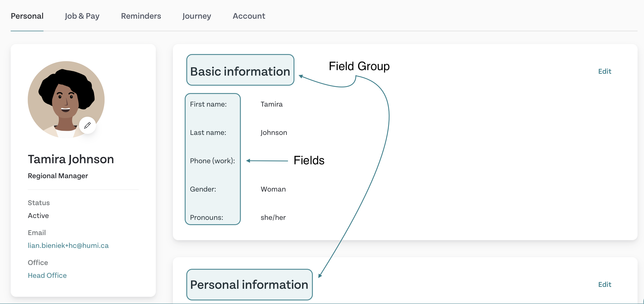Click Tamira Johnson's profile avatar
This screenshot has width=644, height=304.
click(66, 100)
